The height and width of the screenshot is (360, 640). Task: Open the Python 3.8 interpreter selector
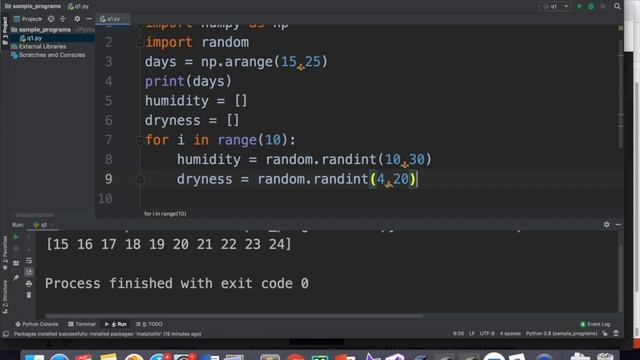point(561,334)
